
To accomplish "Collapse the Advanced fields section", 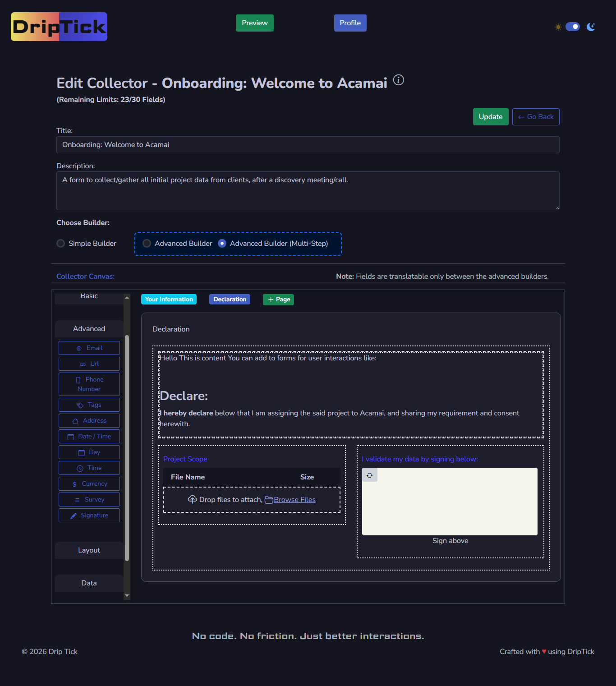I will (89, 329).
